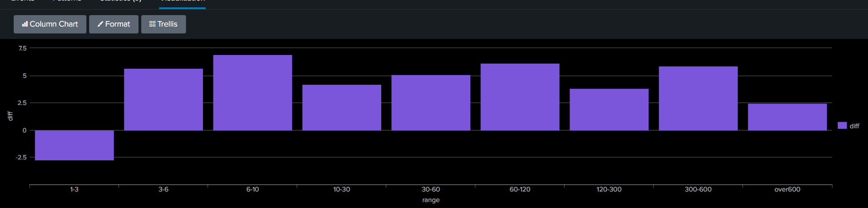Screen dimensions: 868x208
Task: Click the 120-300 range bar
Action: point(609,109)
